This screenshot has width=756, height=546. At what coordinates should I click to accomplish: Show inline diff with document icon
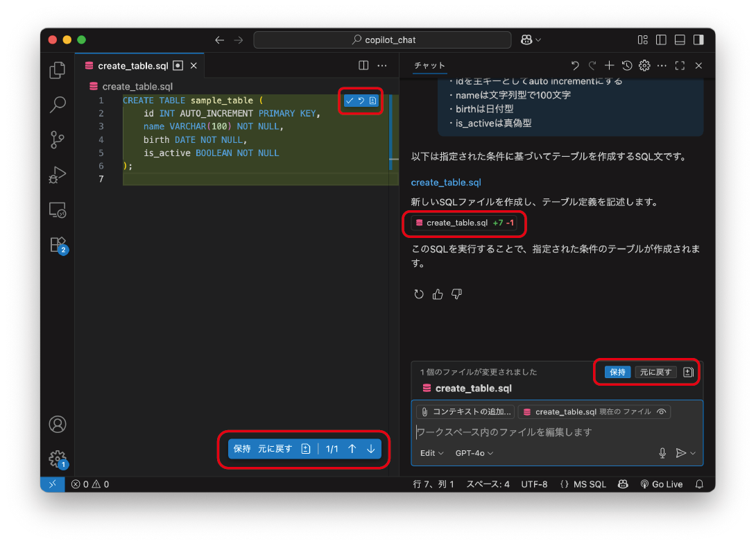pos(372,101)
